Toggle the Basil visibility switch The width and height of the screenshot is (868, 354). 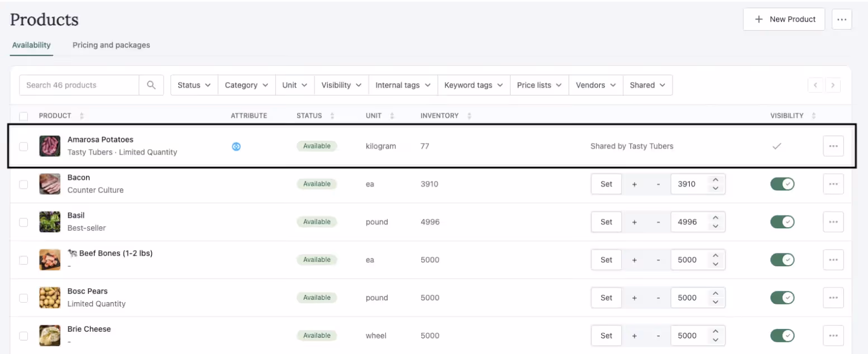782,222
